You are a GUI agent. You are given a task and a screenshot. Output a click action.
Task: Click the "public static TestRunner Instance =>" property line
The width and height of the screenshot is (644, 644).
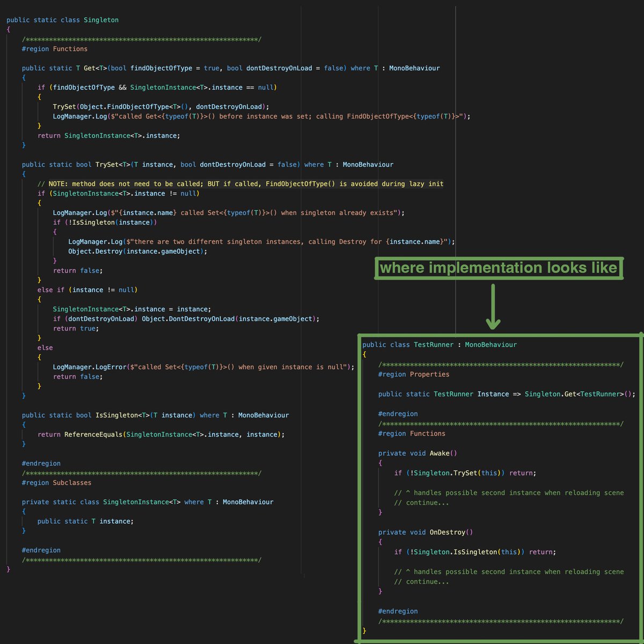[x=507, y=394]
